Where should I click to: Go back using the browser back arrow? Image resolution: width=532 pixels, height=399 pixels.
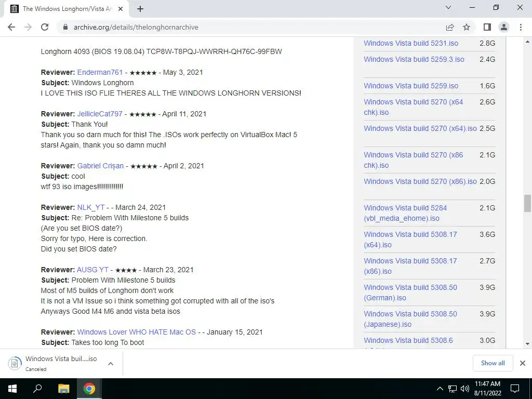[11, 27]
